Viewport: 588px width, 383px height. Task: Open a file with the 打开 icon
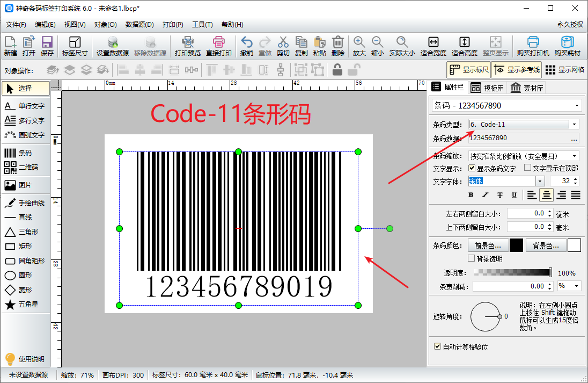click(x=28, y=46)
